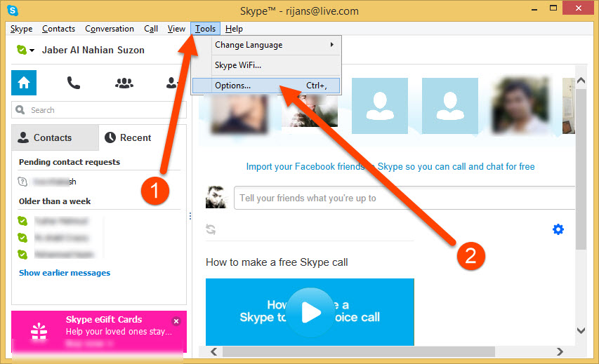Click the vertical scrollbar up arrow

point(581,80)
